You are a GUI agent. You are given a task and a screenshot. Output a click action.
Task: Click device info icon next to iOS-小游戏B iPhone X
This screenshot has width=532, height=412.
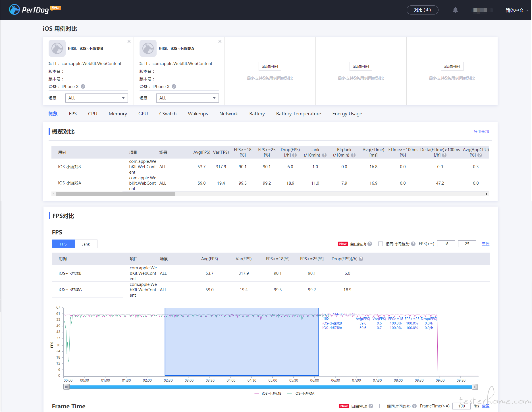(x=83, y=86)
